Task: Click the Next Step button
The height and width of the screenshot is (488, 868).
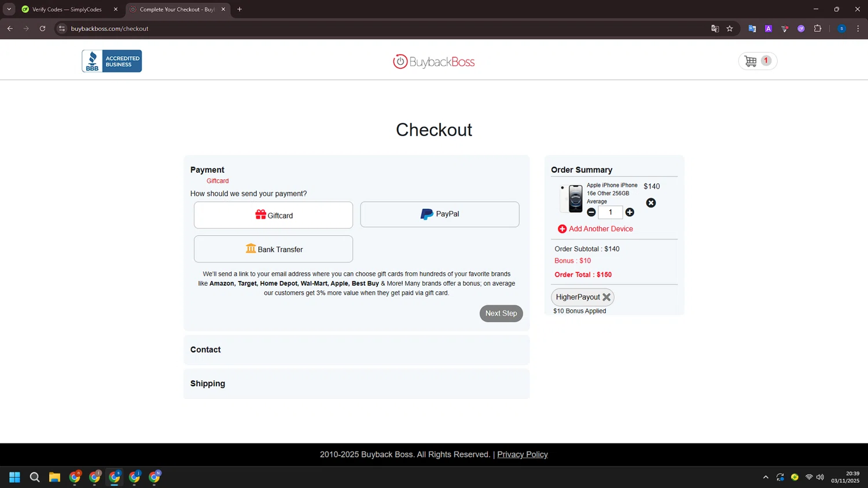Action: tap(501, 313)
